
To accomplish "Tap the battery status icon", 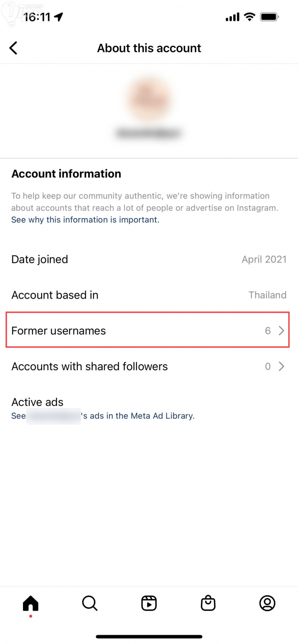I will tap(269, 17).
